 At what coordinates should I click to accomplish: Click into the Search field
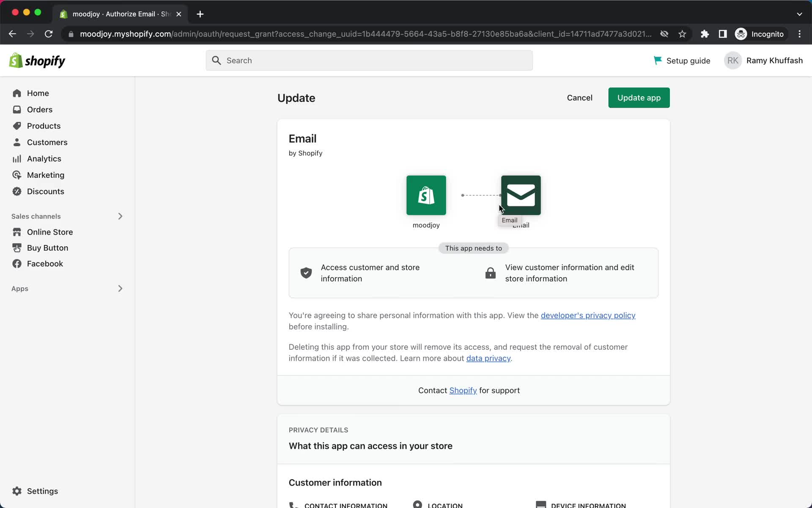[369, 61]
